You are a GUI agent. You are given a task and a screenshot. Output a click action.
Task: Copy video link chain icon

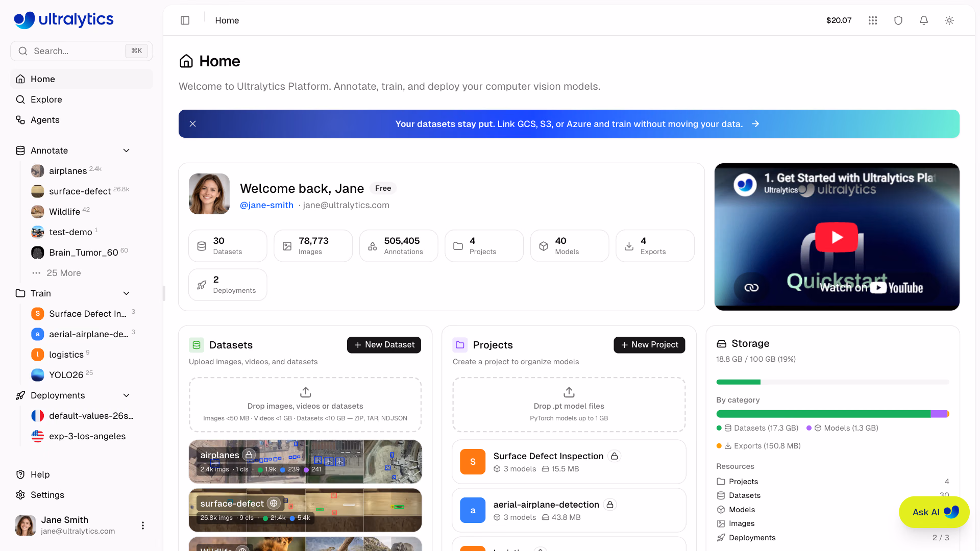(x=751, y=288)
